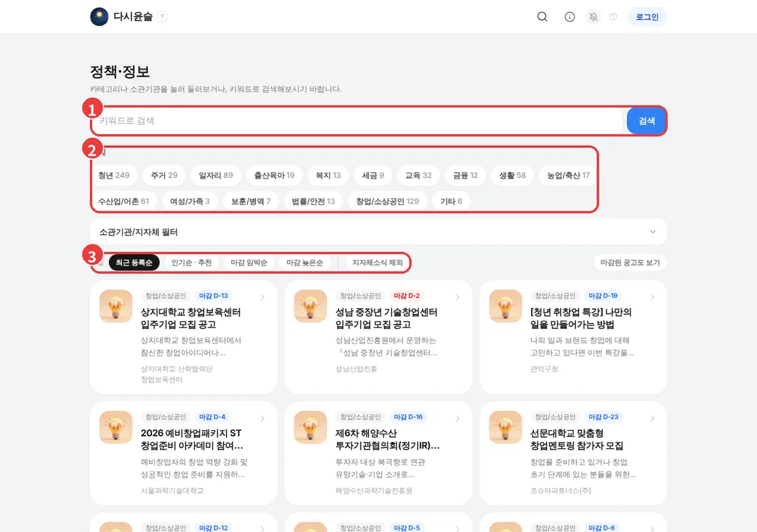757x532 pixels.
Task: Open arrow on 제6차 해양수산 card
Action: coord(458,418)
